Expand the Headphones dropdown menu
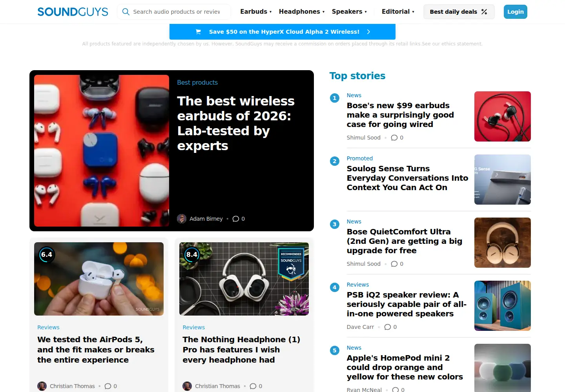 (x=302, y=12)
